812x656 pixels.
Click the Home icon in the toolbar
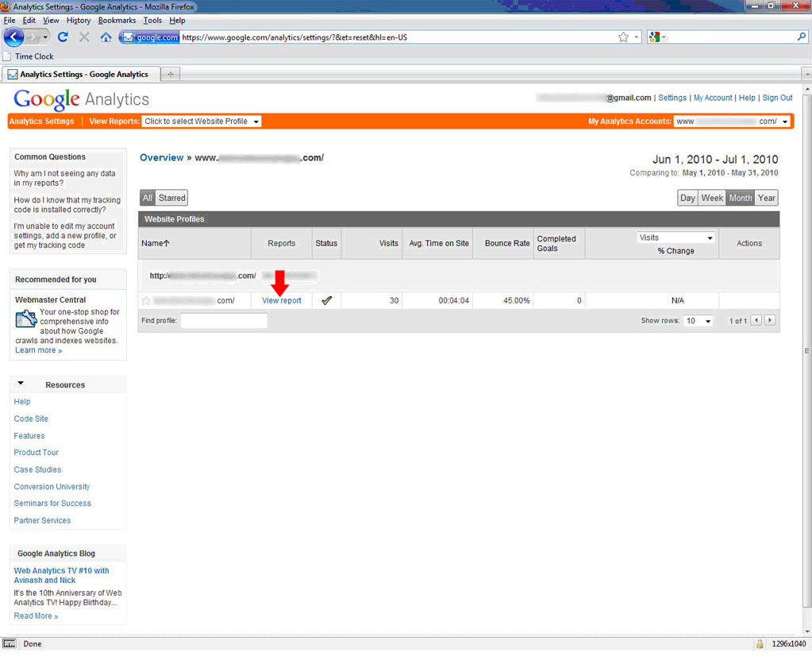tap(106, 37)
